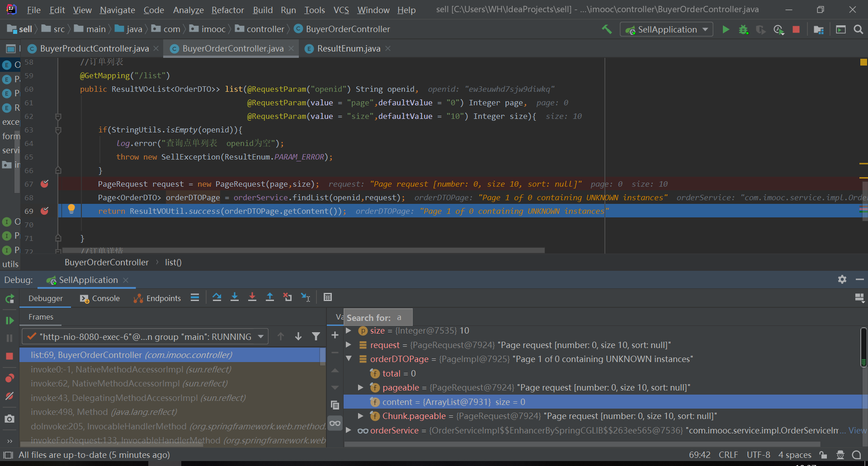Image resolution: width=868 pixels, height=466 pixels.
Task: Add new watch with plus icon
Action: (335, 335)
